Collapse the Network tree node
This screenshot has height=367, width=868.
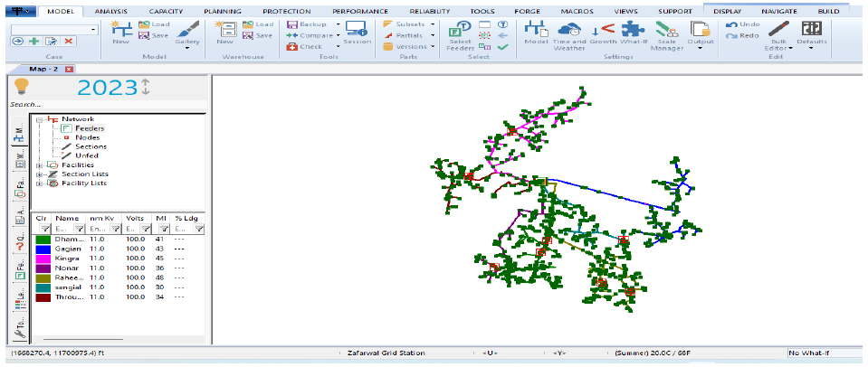(38, 119)
